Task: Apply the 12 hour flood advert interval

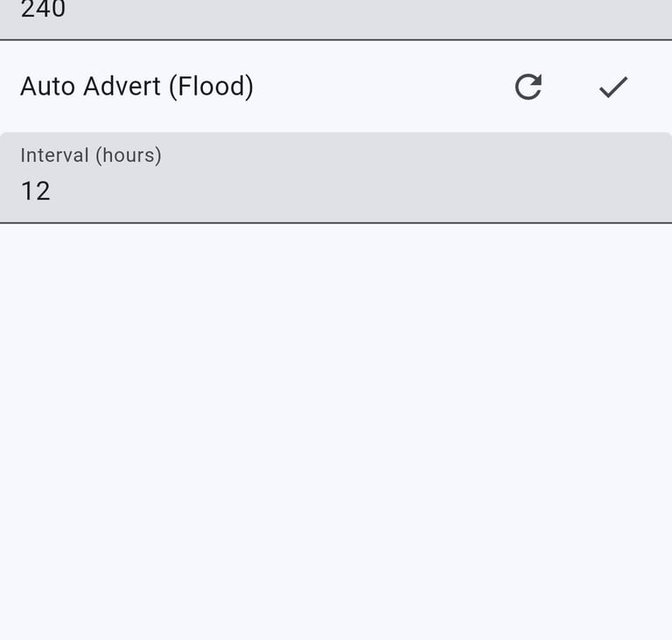Action: (x=613, y=87)
